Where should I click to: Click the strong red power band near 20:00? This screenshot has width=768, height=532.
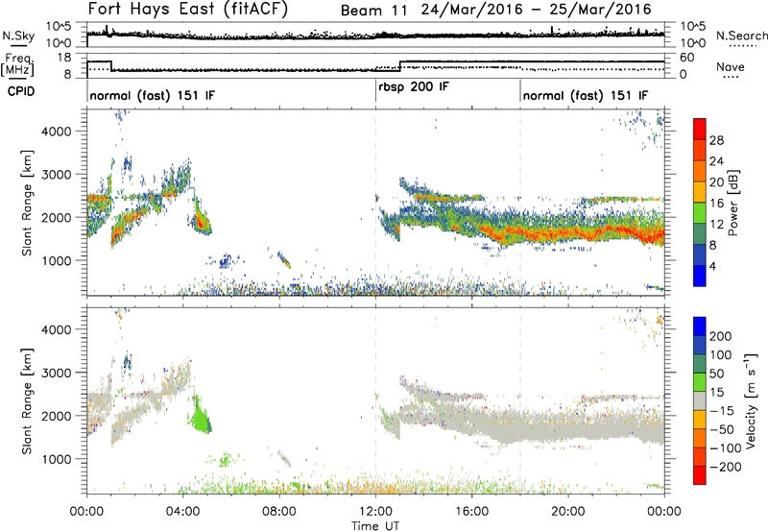tap(568, 232)
